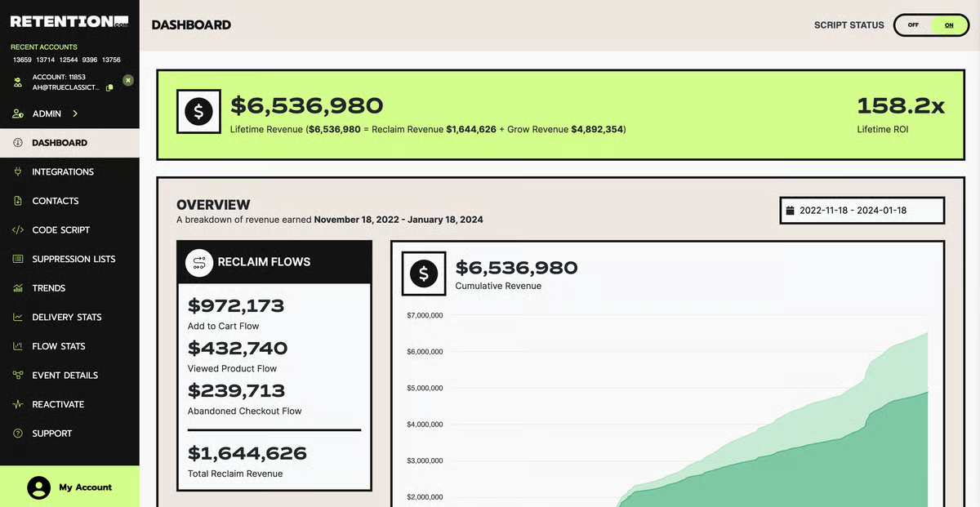980x507 pixels.
Task: Open the date range picker
Action: [862, 210]
